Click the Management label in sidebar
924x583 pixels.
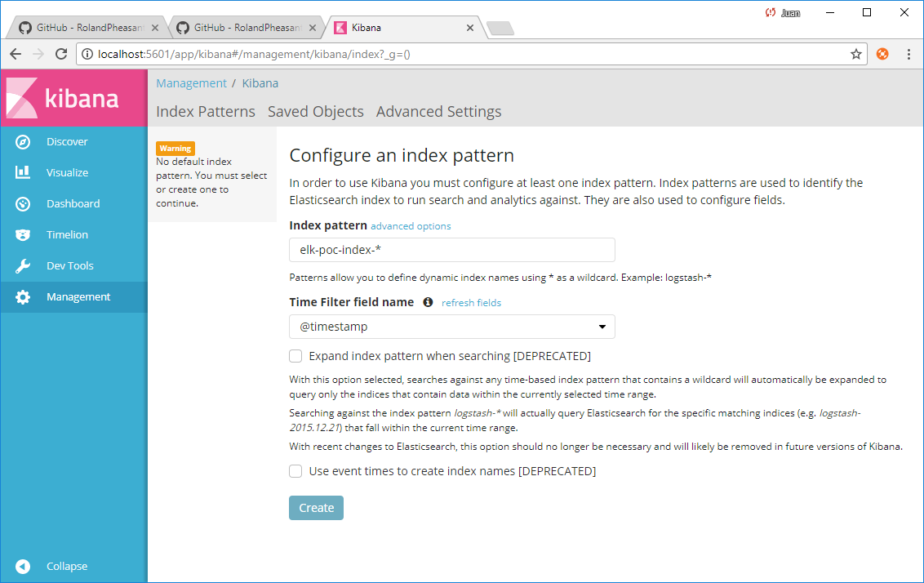[x=78, y=297]
